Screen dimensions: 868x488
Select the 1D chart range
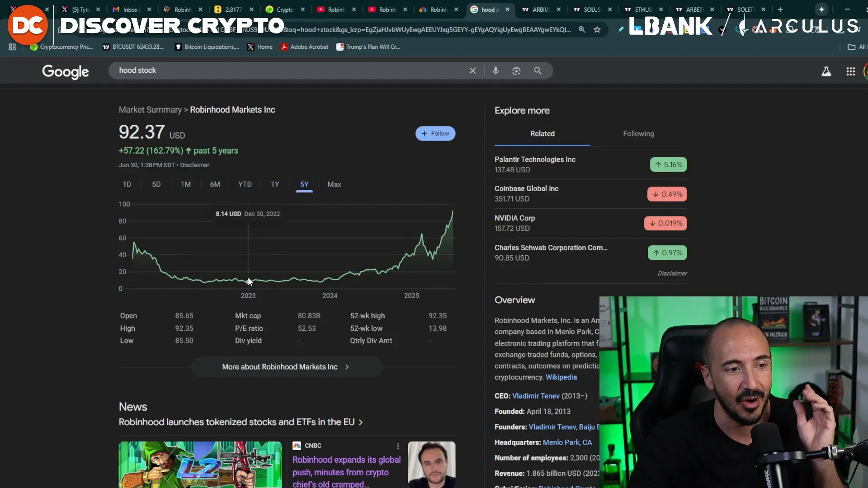[x=127, y=184]
